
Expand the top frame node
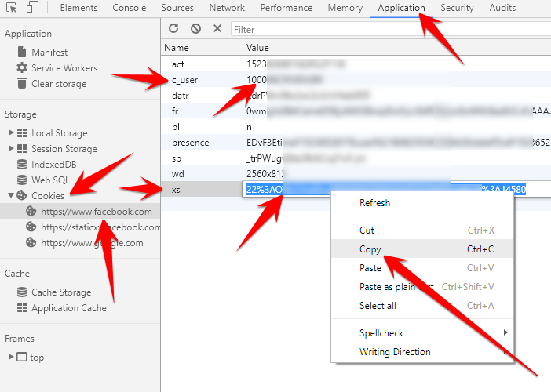click(11, 357)
